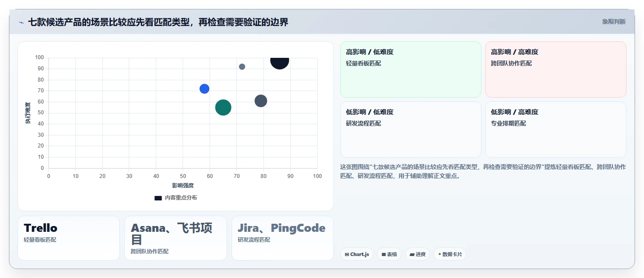Click the 象限判断 label in header
The width and height of the screenshot is (644, 278).
[613, 22]
